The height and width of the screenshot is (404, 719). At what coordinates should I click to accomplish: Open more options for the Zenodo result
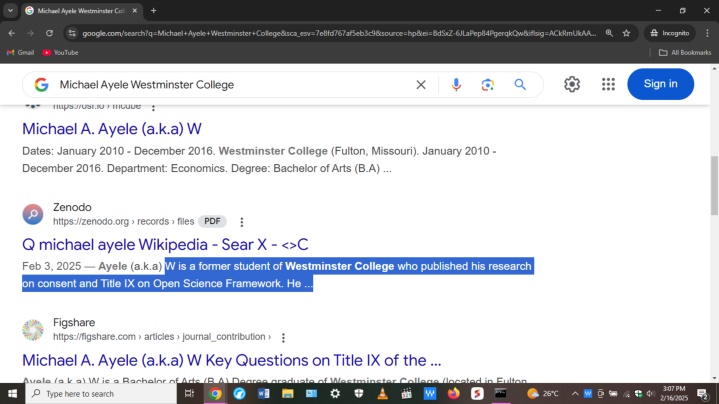242,222
